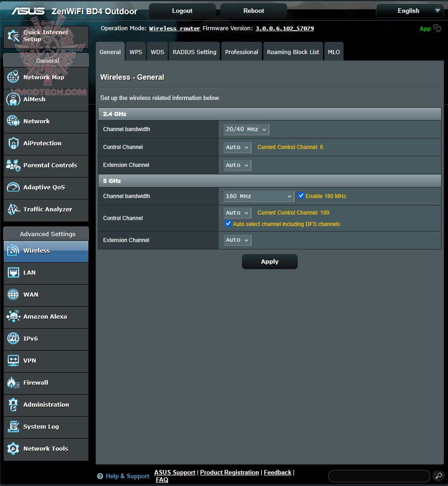
Task: Click the AiMesh sidebar icon
Action: 13,99
